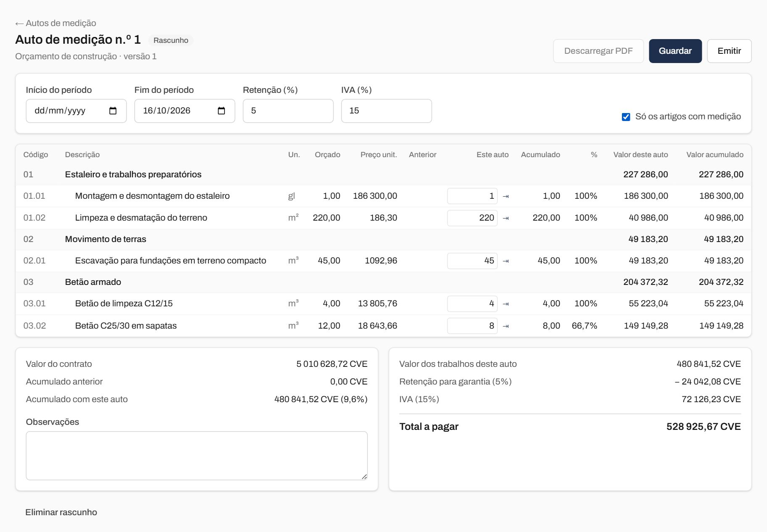
Task: Click IVA amount 72 126,23 CVE
Action: (711, 399)
